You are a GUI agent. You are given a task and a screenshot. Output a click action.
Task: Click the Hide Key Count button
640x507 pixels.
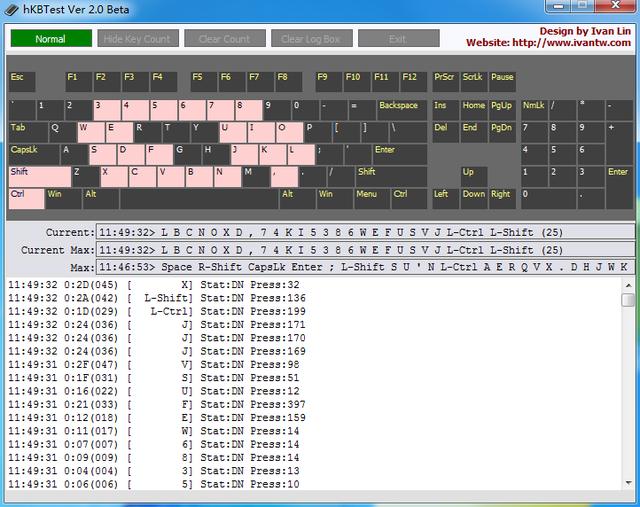click(x=138, y=38)
